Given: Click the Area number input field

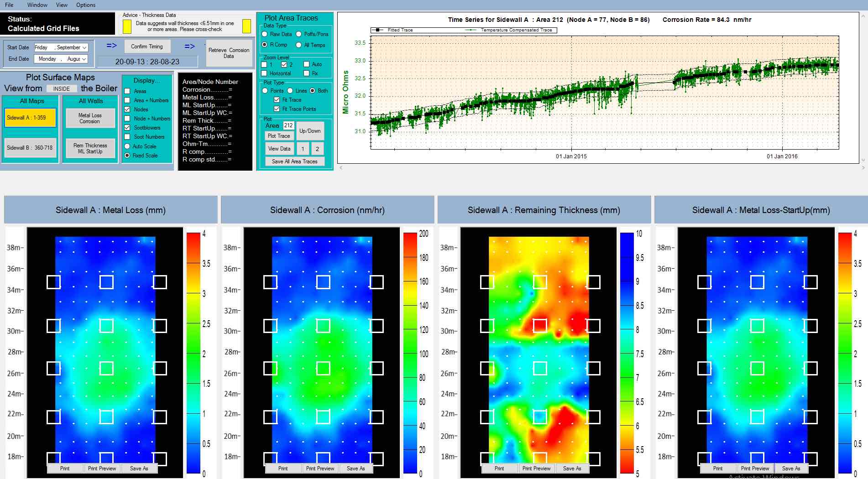Looking at the screenshot, I should coord(288,125).
